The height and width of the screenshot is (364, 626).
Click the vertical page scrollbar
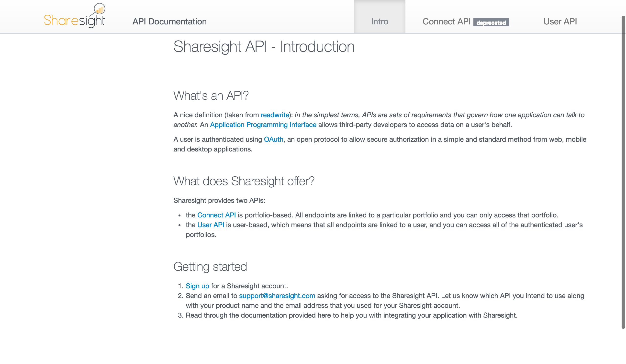pos(624,172)
